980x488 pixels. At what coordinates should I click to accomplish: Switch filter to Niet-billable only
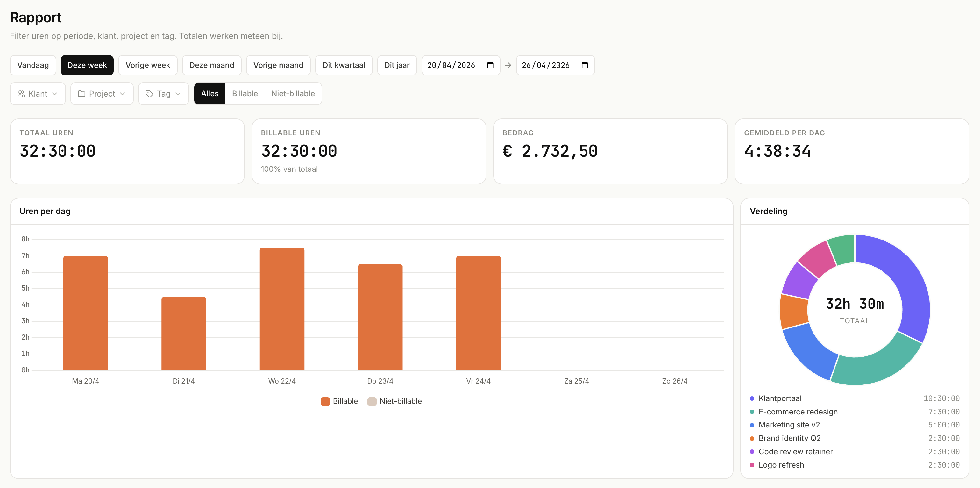point(293,94)
